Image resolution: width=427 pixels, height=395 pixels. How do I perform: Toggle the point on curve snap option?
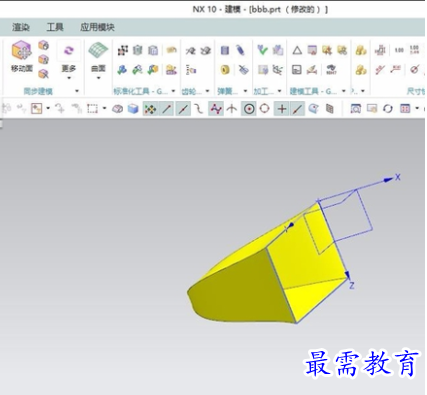(297, 109)
